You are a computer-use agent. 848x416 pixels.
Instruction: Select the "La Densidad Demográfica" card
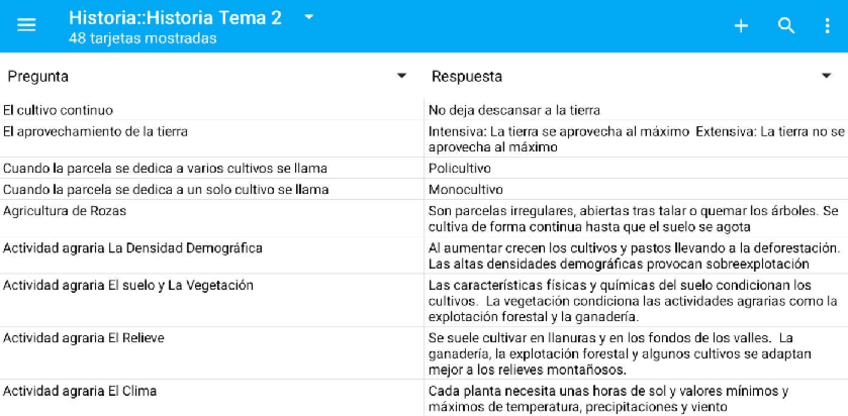tap(132, 247)
